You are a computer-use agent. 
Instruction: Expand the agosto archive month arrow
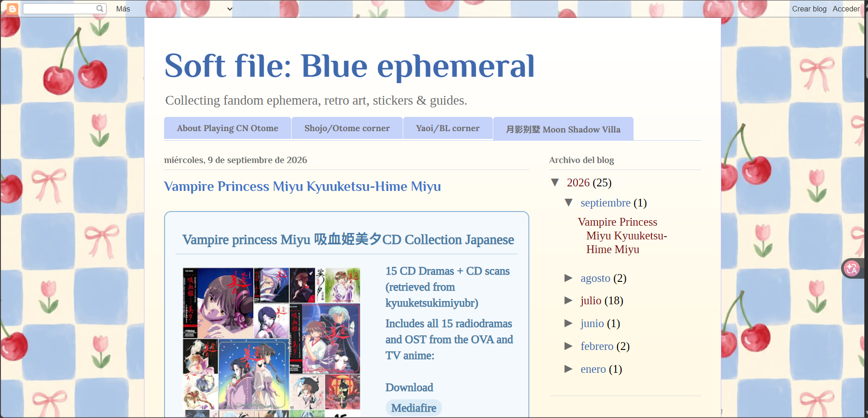[x=569, y=278]
